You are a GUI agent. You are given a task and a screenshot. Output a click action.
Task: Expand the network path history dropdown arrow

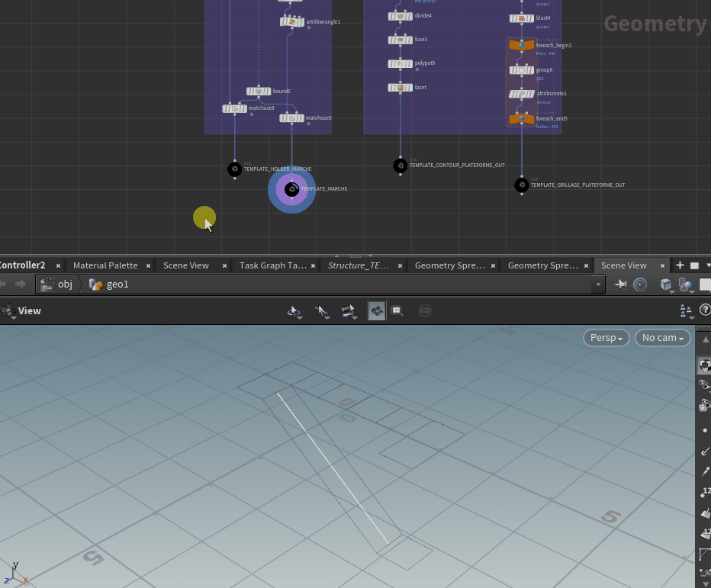point(598,284)
